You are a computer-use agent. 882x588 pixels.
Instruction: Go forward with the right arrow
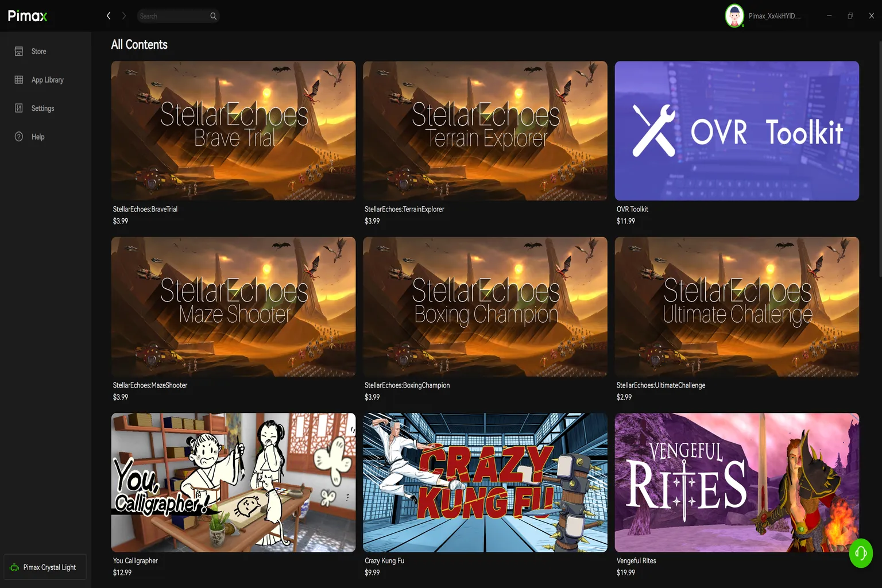click(x=123, y=16)
